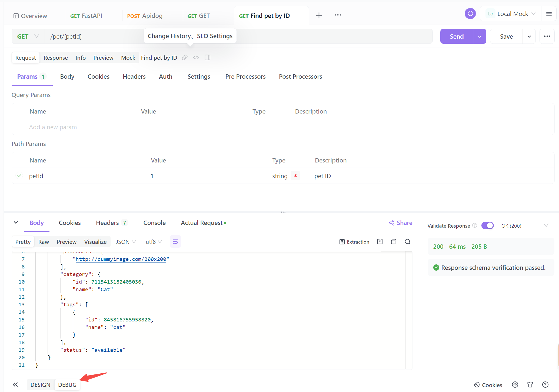Open the dummyimage.com URL link
The image size is (559, 392).
(x=121, y=259)
